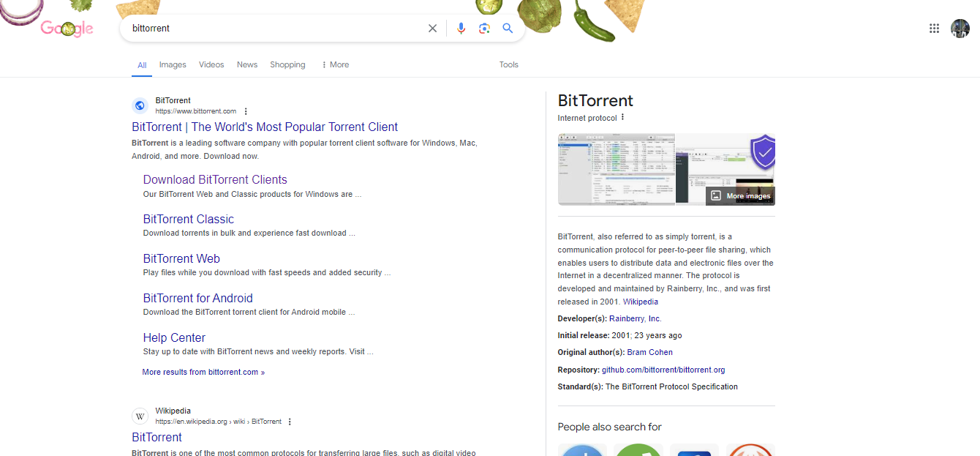Click inside the bittorrent search field
980x456 pixels.
coord(274,29)
